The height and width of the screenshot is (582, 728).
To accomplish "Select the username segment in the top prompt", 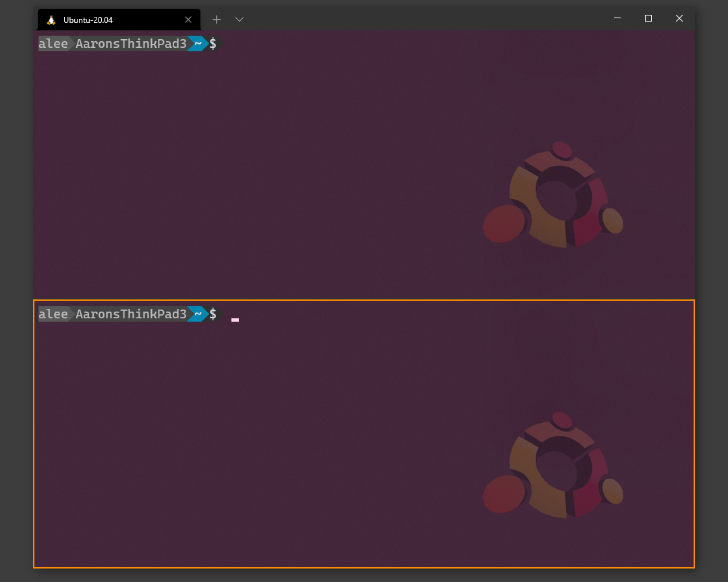I will click(x=53, y=43).
